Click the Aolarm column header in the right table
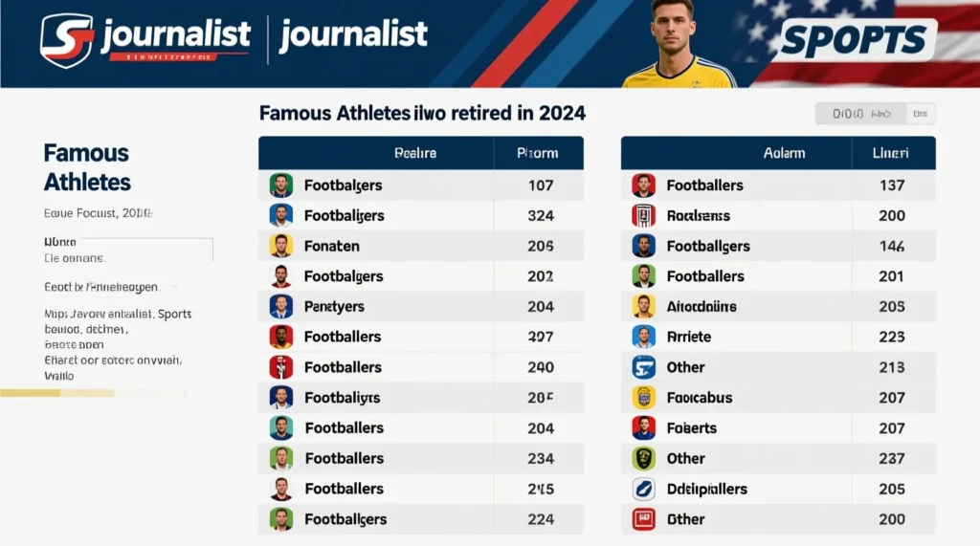980x546 pixels. click(x=784, y=153)
